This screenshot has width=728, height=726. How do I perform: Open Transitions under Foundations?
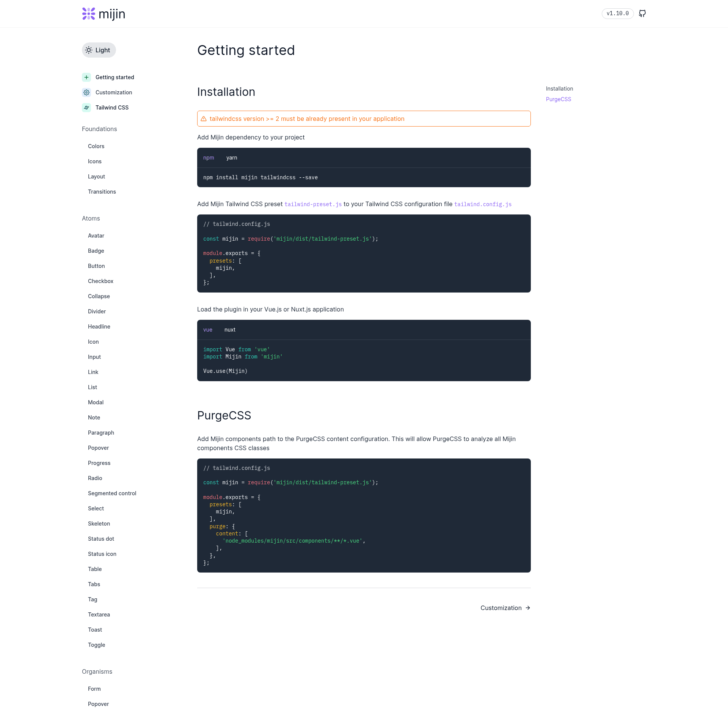tap(102, 192)
